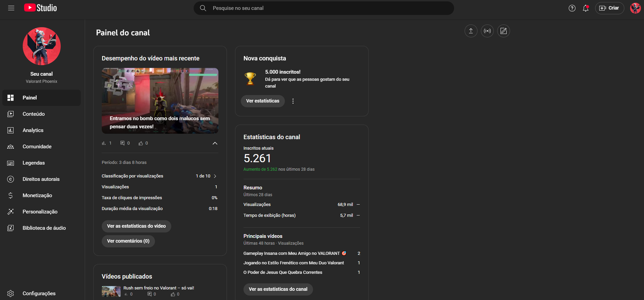Open Analytics in the sidebar
This screenshot has height=300, width=644.
pos(41,130)
